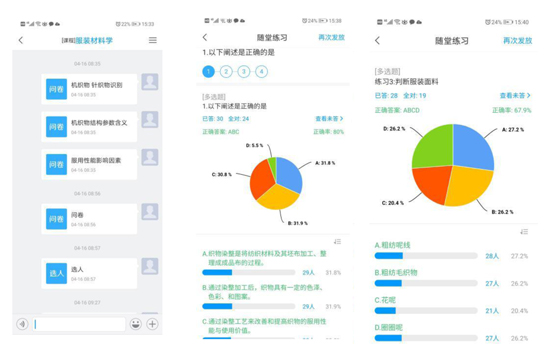Open hamburger menu in course chat
This screenshot has width=550, height=360.
pos(153,40)
